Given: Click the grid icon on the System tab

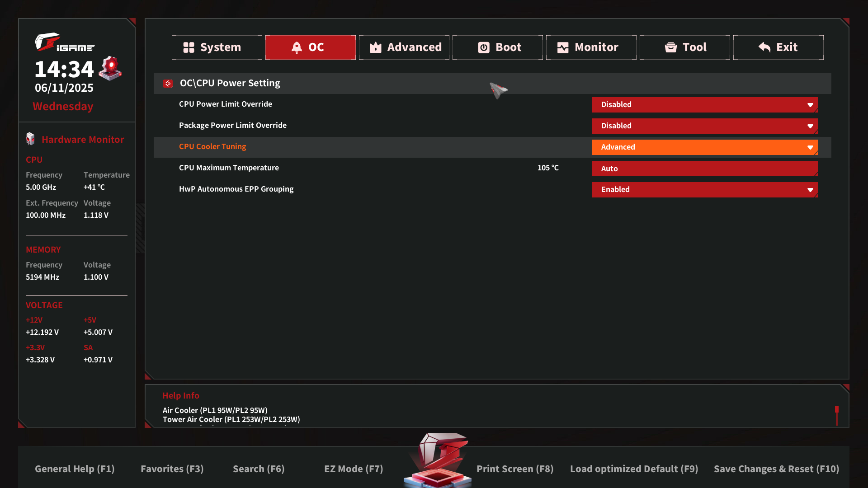Looking at the screenshot, I should [x=189, y=47].
